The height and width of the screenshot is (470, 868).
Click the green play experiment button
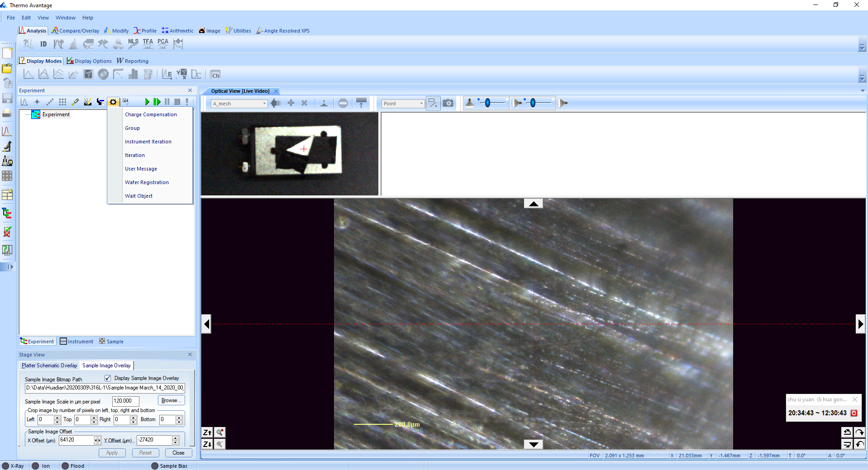[x=147, y=102]
